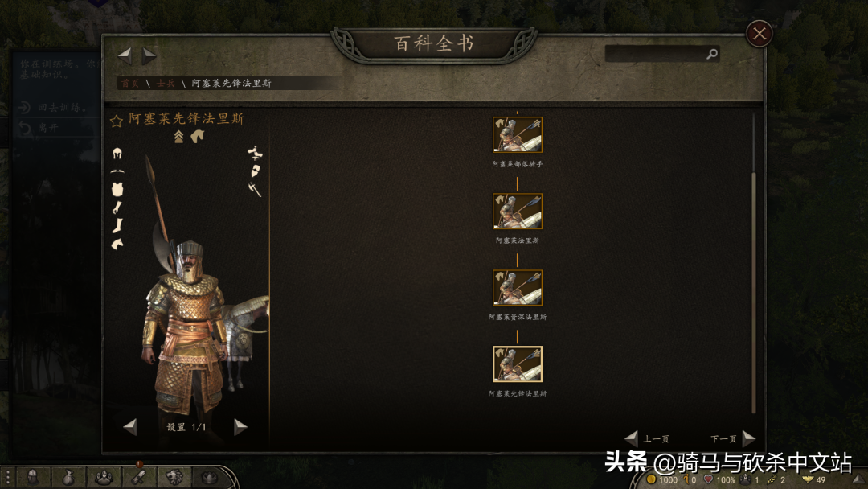Click the troop tree vertical scrollbar
This screenshot has width=868, height=489.
[x=753, y=263]
